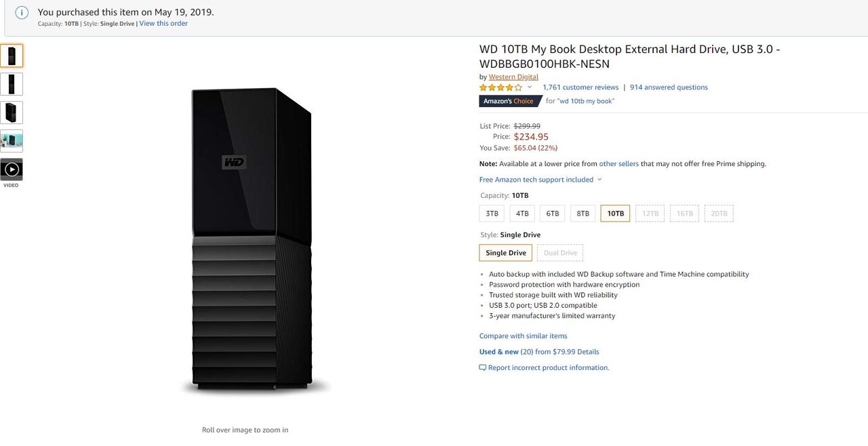Choose the 8TB capacity option
Viewport: 868px width, 446px height.
tap(583, 214)
